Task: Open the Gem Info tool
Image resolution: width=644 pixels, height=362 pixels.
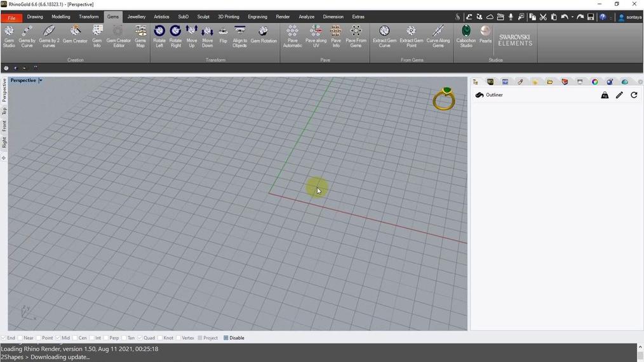Action: (x=97, y=36)
